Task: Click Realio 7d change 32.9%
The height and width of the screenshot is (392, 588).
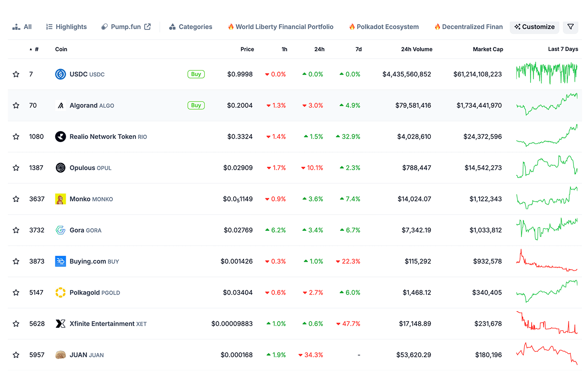Action: [348, 137]
